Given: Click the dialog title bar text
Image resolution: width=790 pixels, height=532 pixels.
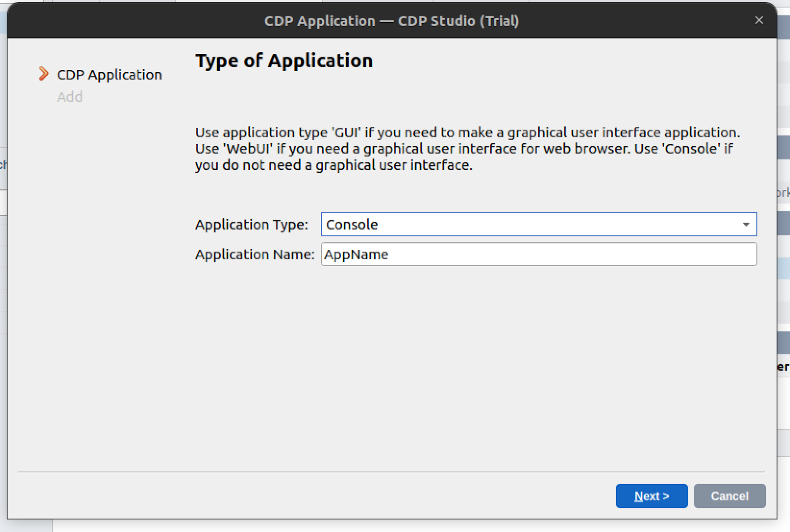Looking at the screenshot, I should (x=392, y=21).
